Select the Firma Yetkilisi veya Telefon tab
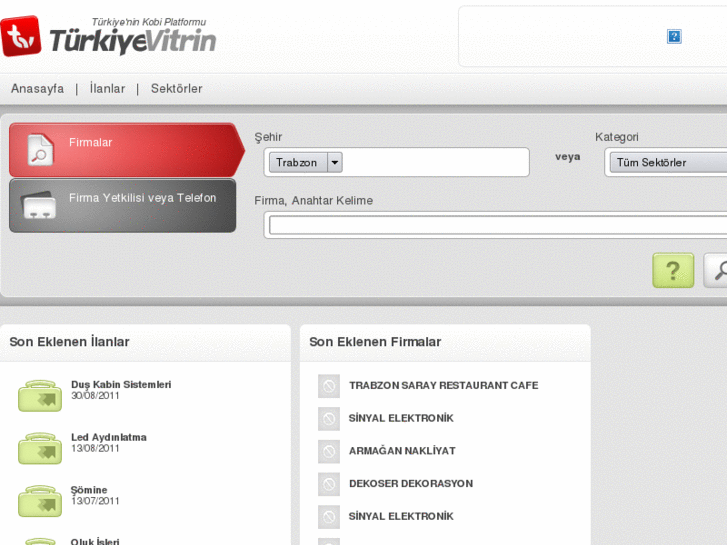Viewport: 727px width, 545px height. [x=122, y=205]
